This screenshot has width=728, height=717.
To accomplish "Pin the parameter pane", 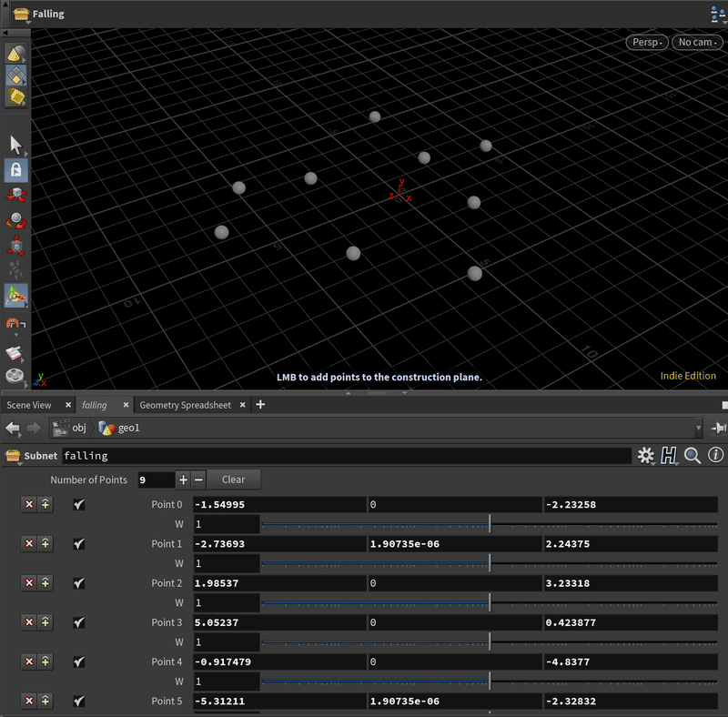I will tap(718, 428).
